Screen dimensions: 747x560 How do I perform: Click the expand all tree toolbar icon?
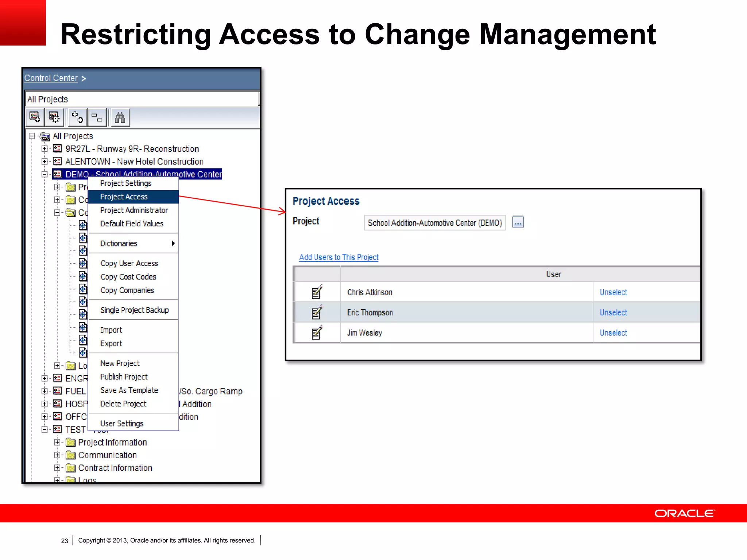pos(77,117)
